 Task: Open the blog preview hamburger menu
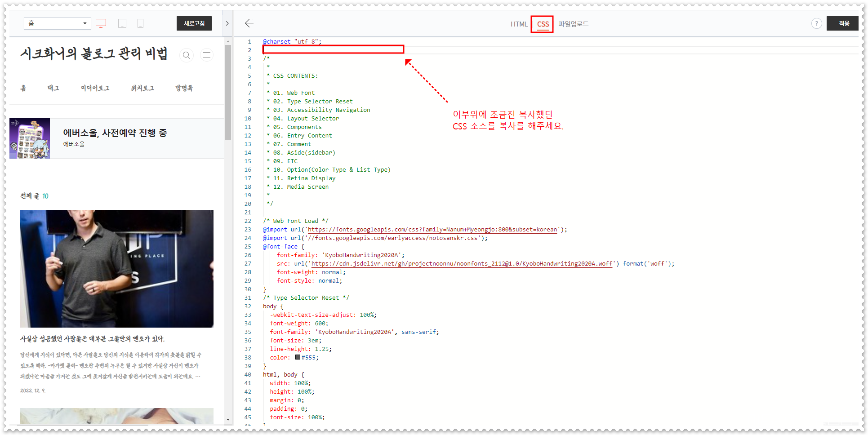click(207, 55)
